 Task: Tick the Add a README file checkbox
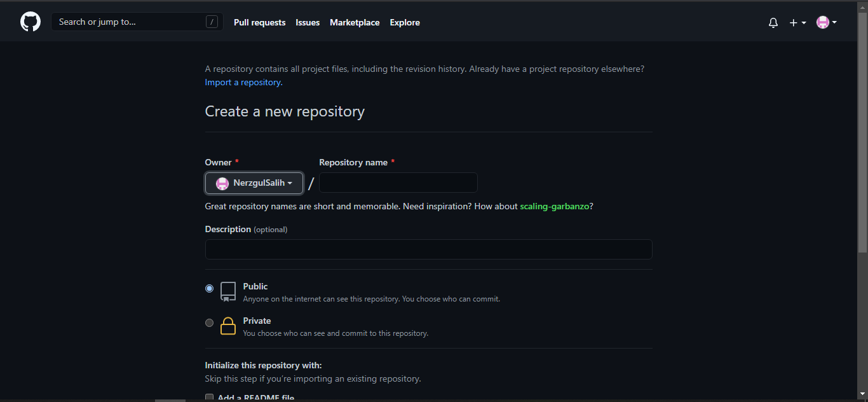(209, 398)
